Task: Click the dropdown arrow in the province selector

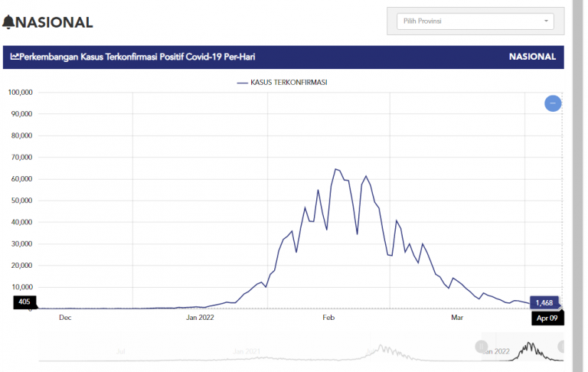Action: pos(547,21)
